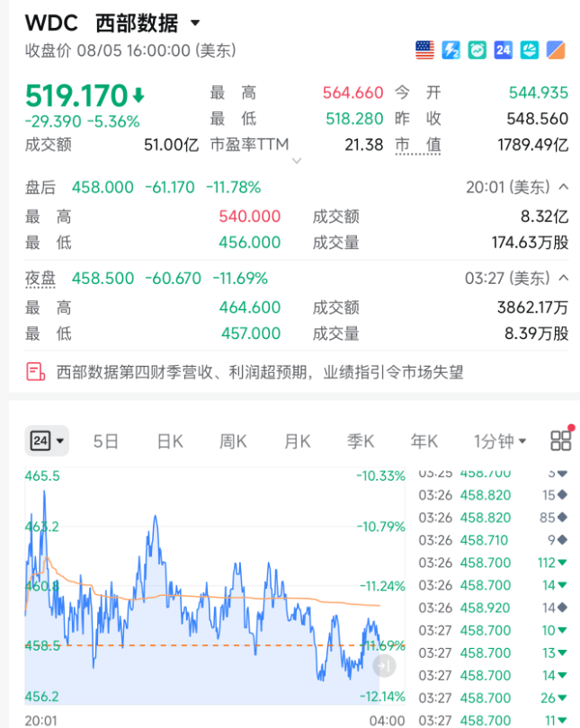580x728 pixels.
Task: Select the trade row with volume 112
Action: point(493,563)
